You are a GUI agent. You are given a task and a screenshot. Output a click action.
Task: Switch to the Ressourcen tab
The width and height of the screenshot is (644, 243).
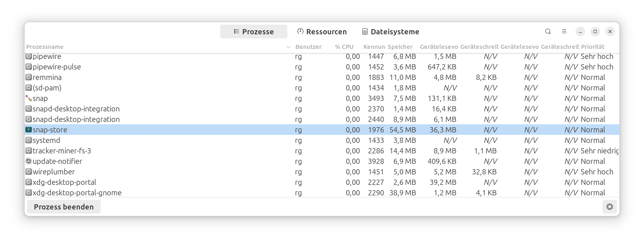322,31
